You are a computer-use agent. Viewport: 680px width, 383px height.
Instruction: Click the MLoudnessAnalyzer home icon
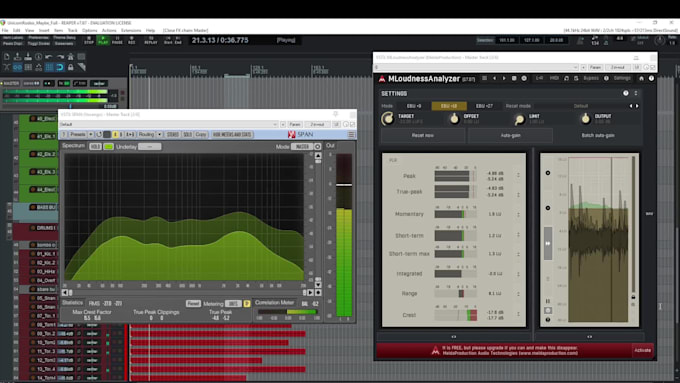(x=641, y=79)
